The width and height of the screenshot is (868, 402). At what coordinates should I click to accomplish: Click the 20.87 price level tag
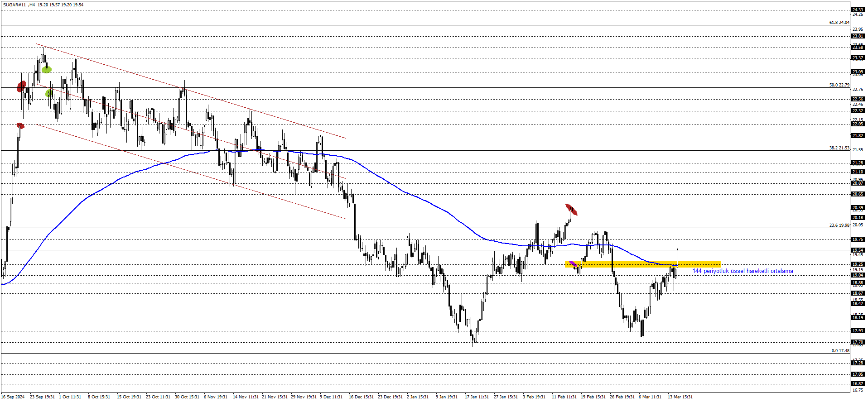click(858, 183)
